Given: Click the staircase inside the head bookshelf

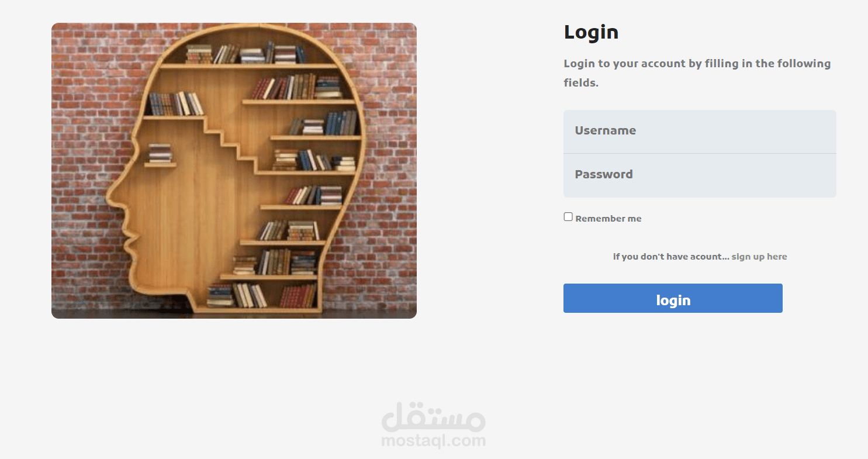Looking at the screenshot, I should (229, 143).
